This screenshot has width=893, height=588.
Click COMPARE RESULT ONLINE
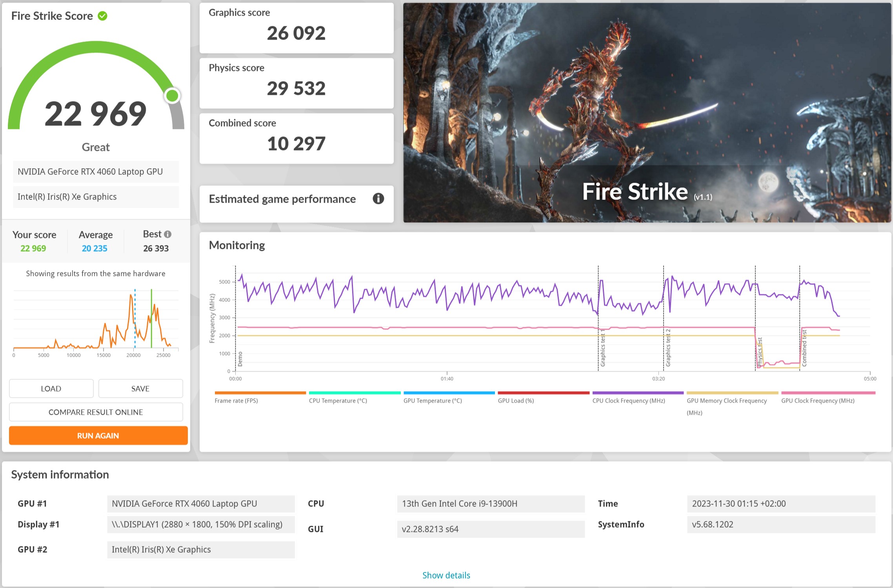pos(96,412)
